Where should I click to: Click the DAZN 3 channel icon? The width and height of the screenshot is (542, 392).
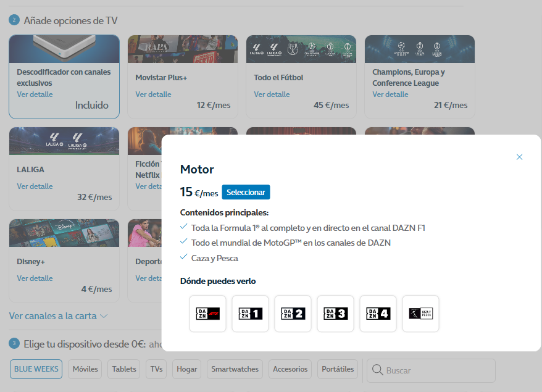tap(335, 314)
